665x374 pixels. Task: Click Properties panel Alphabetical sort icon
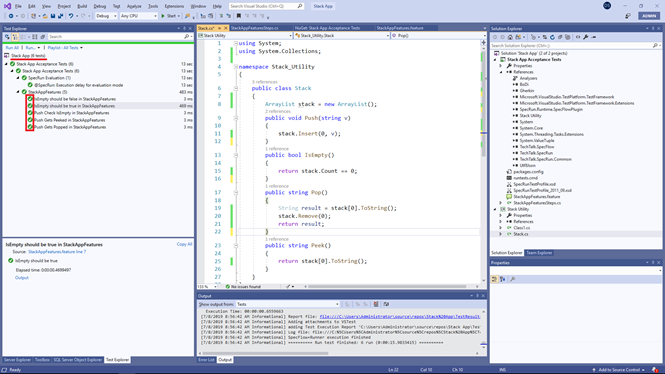[503, 279]
